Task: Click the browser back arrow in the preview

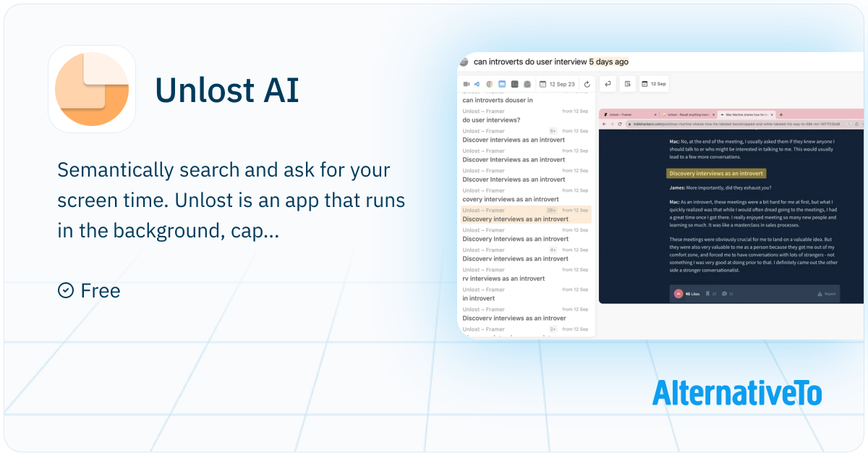Action: (x=605, y=124)
